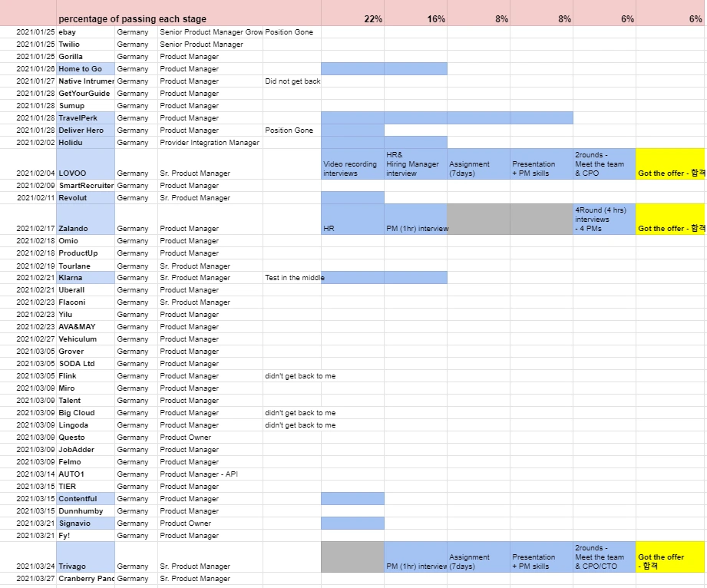
Task: Select the Yilu company cell
Action: [x=86, y=314]
